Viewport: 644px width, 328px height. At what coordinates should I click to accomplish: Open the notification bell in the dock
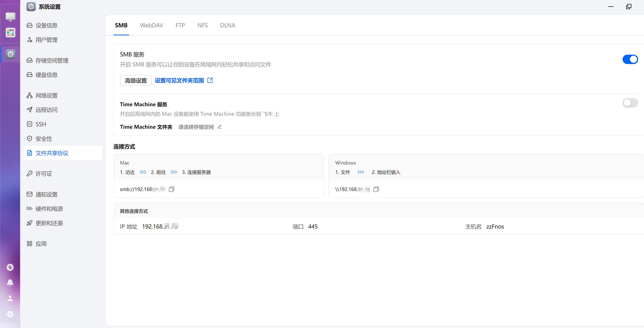[x=10, y=283]
